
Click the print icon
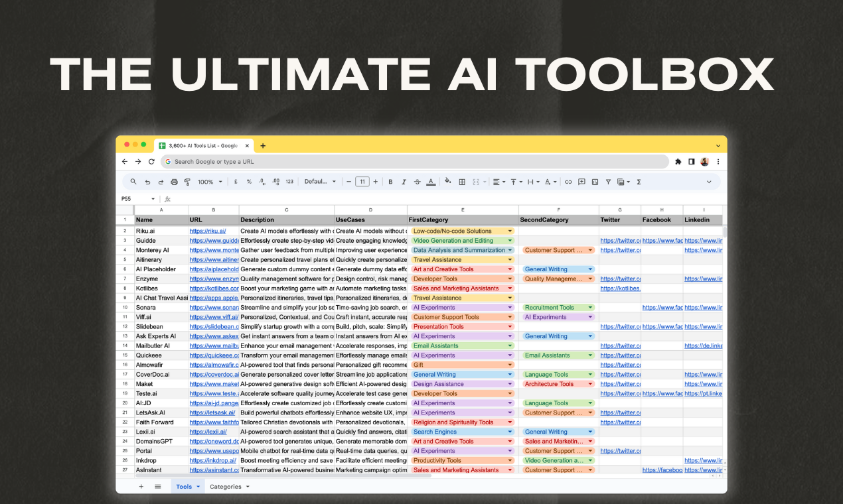point(174,182)
